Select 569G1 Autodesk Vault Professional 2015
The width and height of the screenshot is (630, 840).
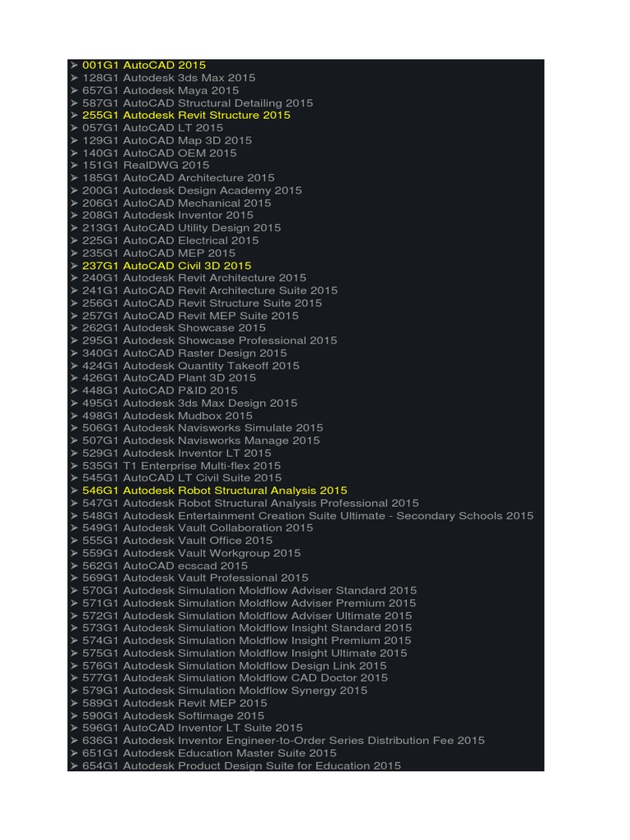[195, 578]
